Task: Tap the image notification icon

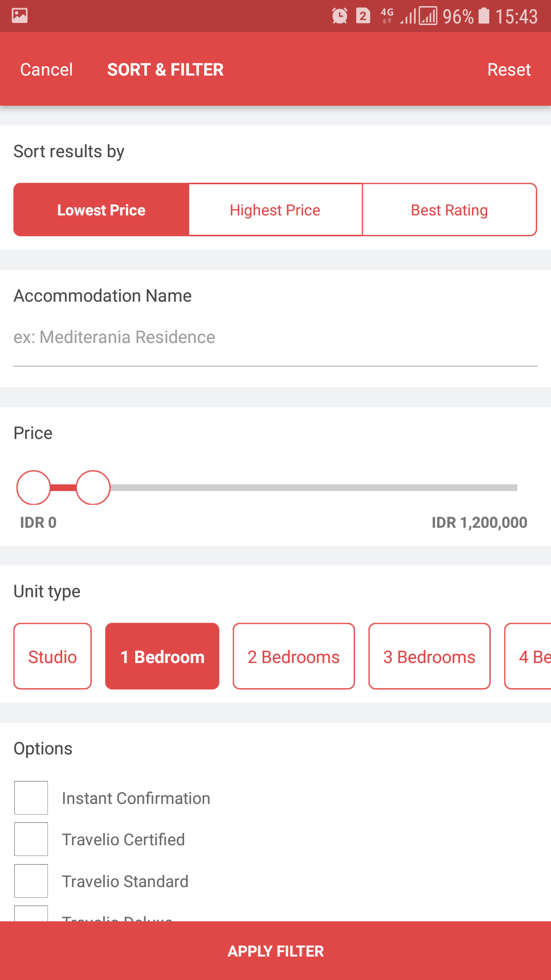Action: tap(20, 16)
